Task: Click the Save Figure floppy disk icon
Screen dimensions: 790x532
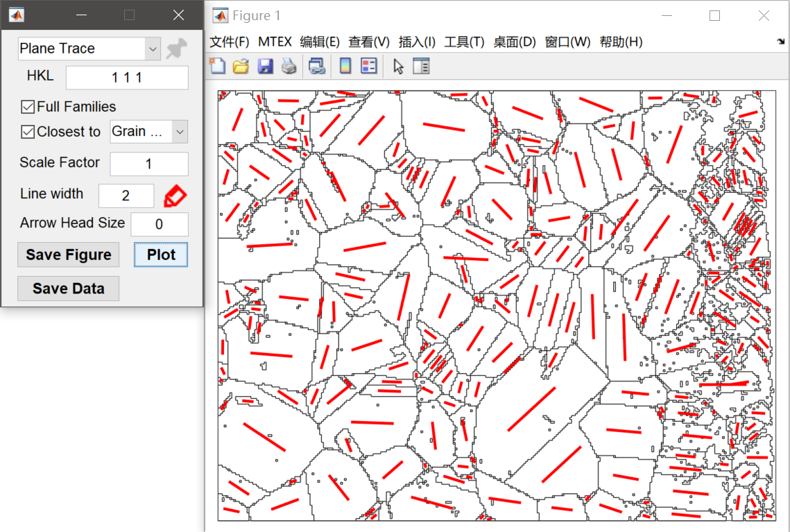Action: click(265, 66)
